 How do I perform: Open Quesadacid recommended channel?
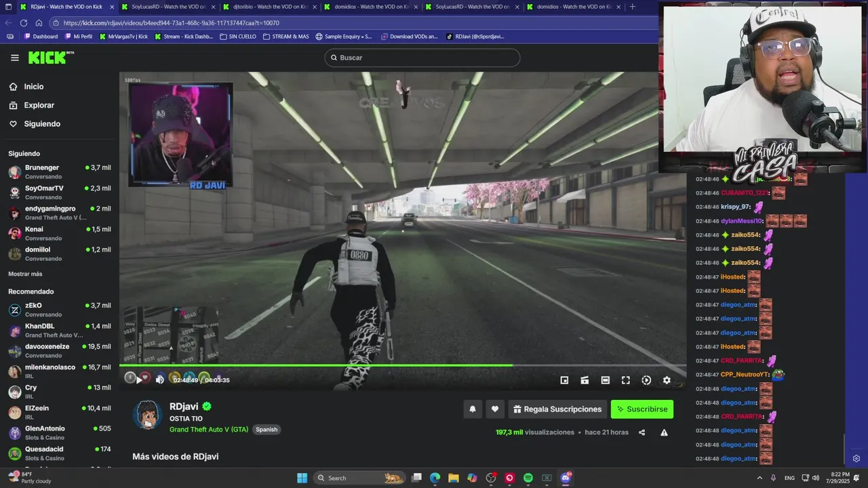tap(60, 453)
